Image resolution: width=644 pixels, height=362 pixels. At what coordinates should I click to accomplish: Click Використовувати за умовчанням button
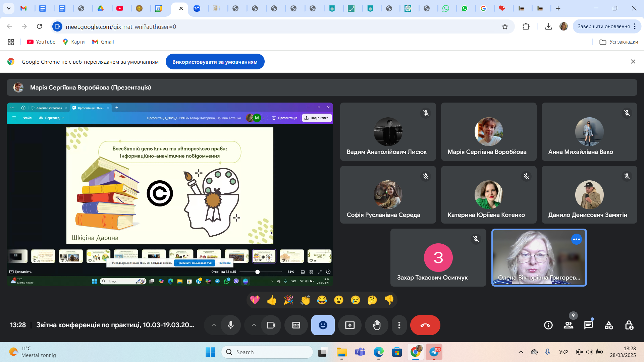[215, 62]
